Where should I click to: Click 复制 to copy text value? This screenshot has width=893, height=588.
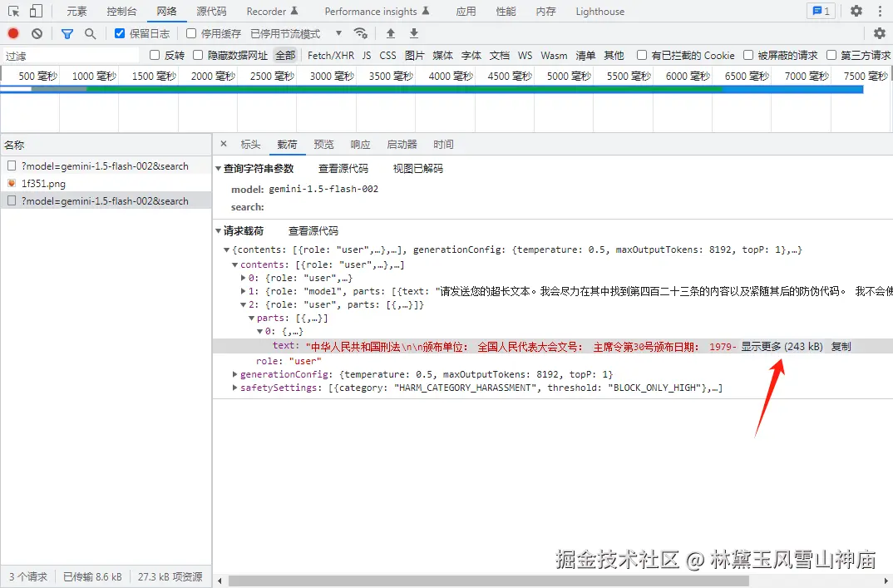pyautogui.click(x=841, y=347)
